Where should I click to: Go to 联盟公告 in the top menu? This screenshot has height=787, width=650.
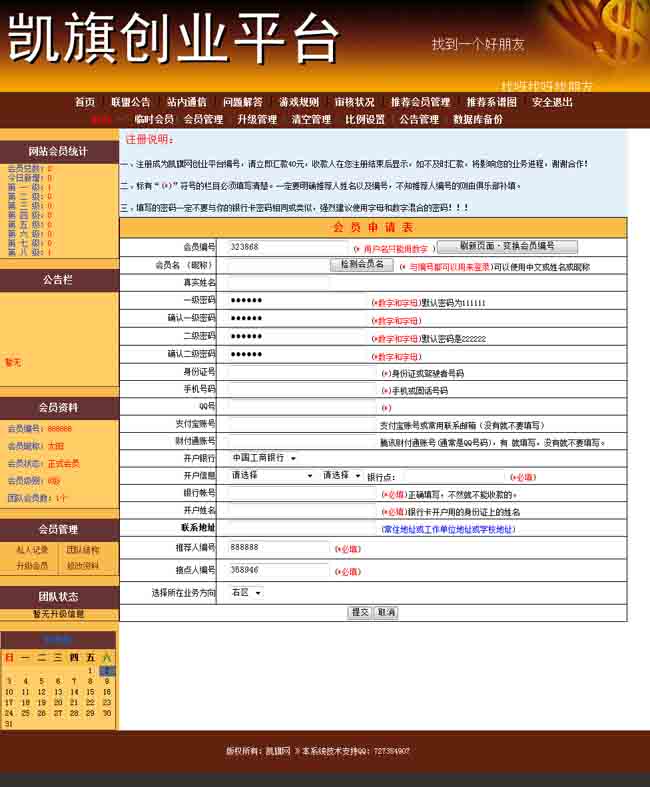130,102
